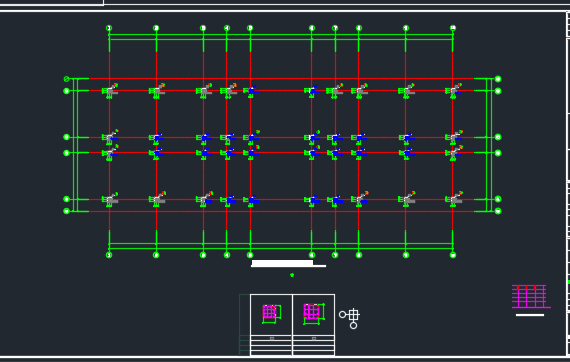Pick the slashed circle marker at the plan's left edge

point(66,79)
